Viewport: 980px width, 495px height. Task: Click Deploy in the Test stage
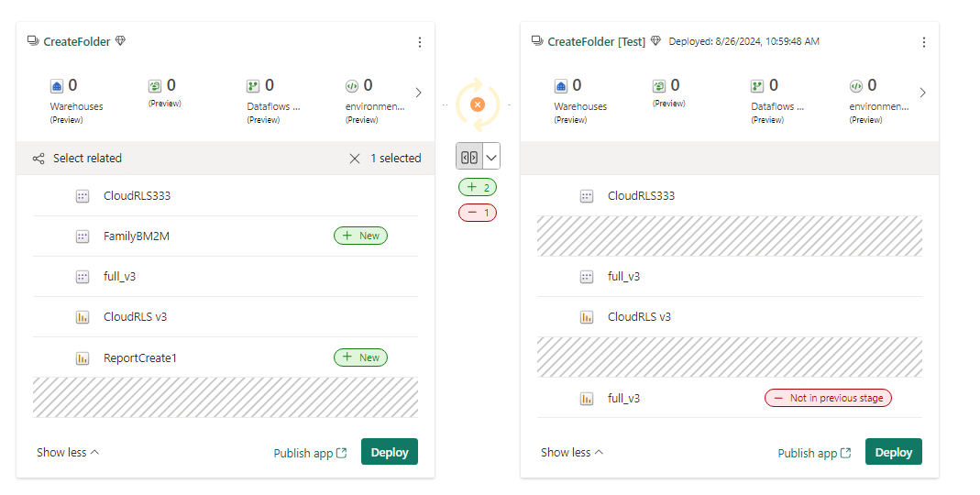click(893, 452)
